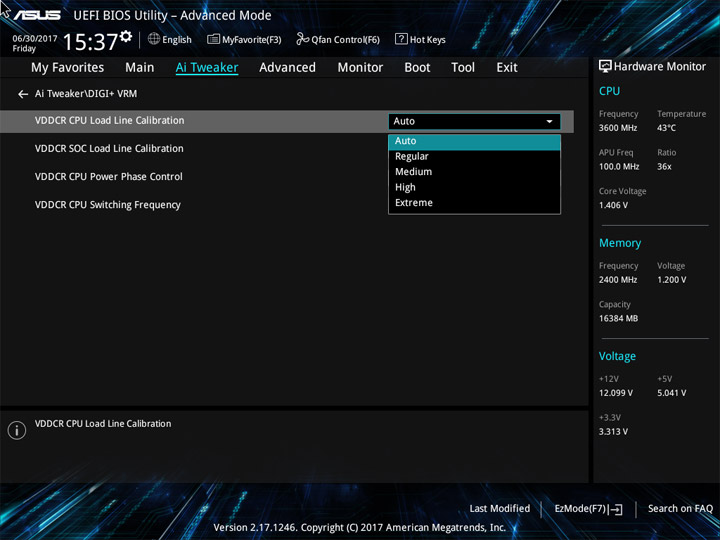Click the help text in the info panel

click(x=103, y=424)
